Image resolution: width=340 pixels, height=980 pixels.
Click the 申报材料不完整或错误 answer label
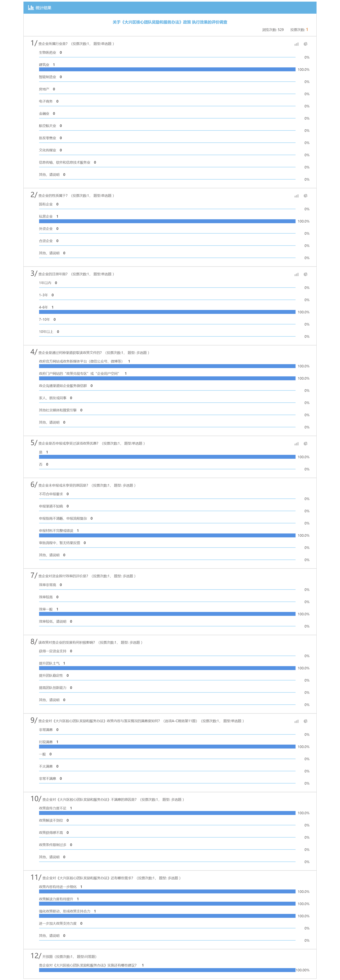56,531
